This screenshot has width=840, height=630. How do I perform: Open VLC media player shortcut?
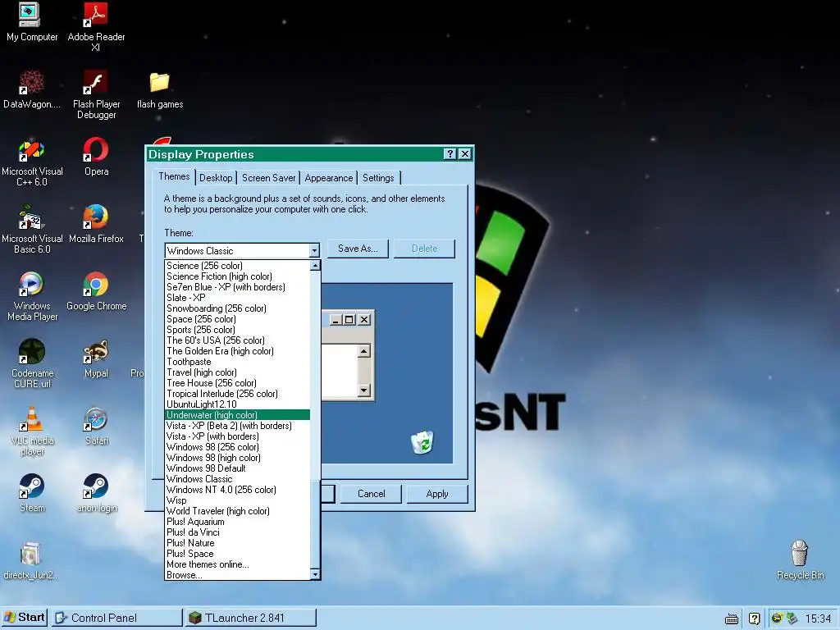(32, 431)
